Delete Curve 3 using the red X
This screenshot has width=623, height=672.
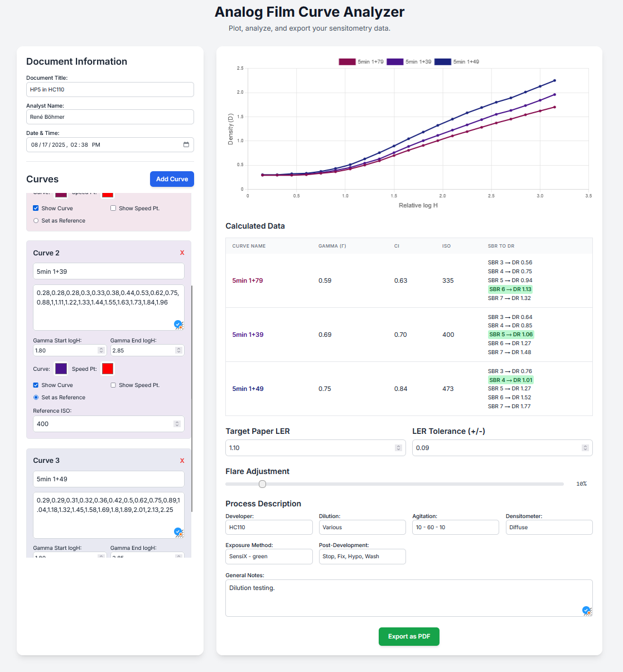coord(182,461)
